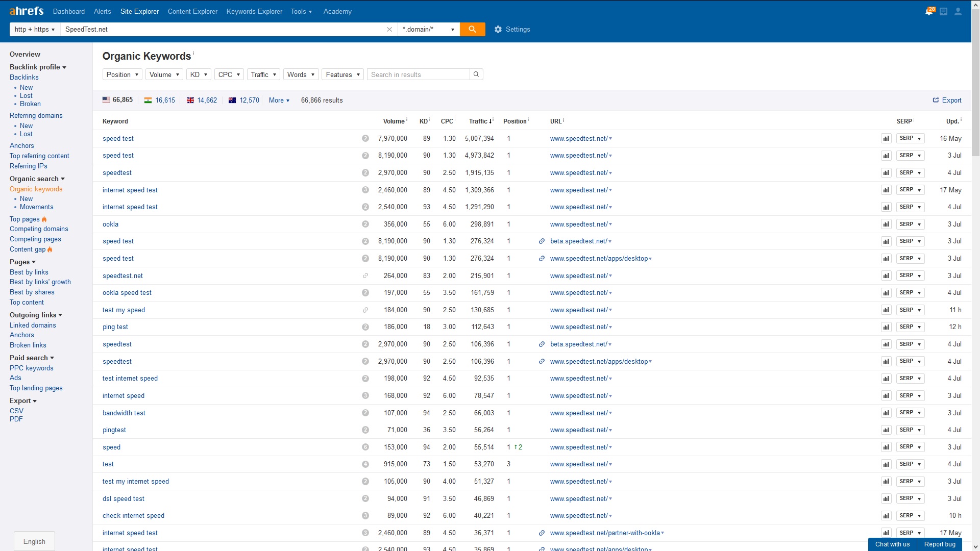Click SERP features badge for 'test' keyword

tap(365, 464)
